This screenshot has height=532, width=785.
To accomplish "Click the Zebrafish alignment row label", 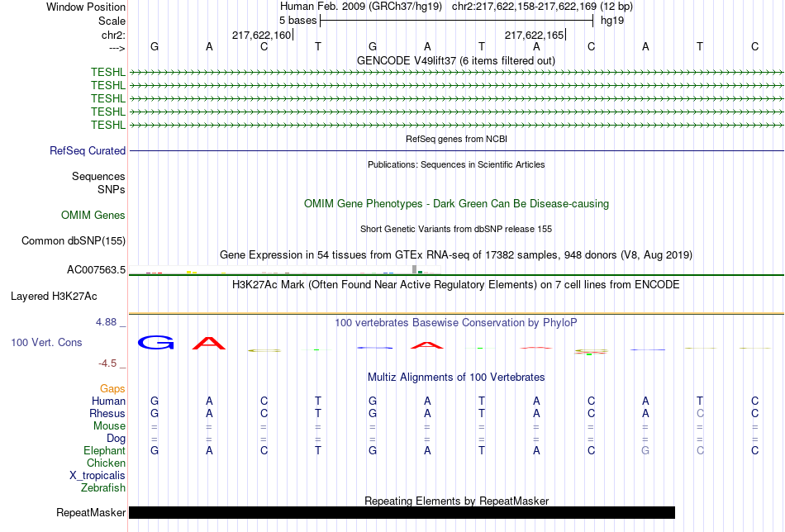I will click(x=103, y=488).
